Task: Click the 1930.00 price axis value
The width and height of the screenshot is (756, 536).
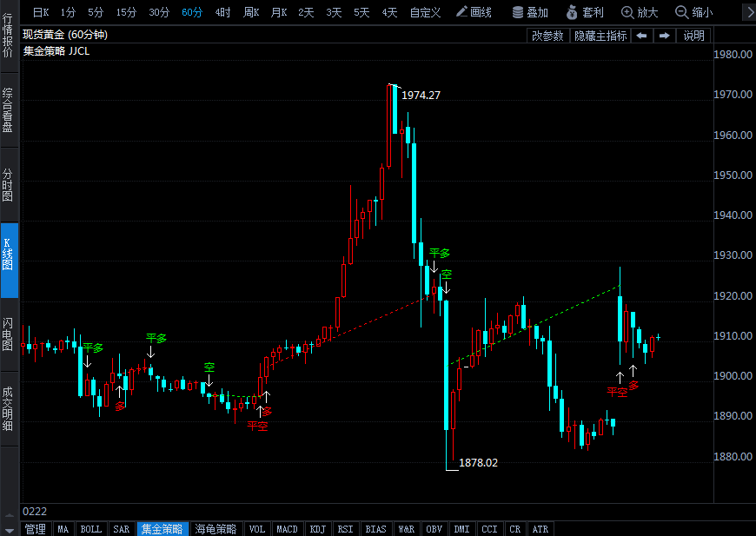Action: [x=733, y=255]
